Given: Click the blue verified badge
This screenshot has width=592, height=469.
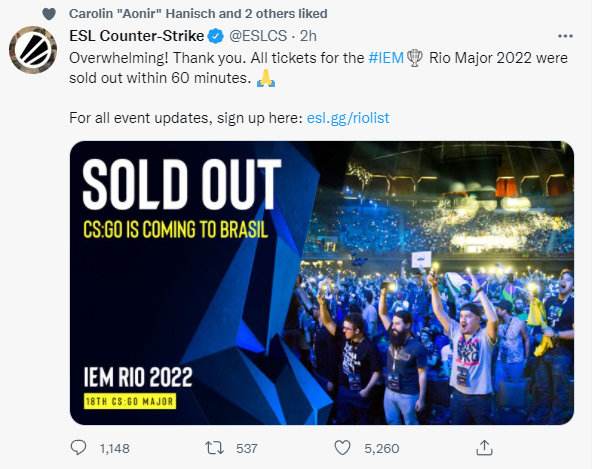Looking at the screenshot, I should click(x=216, y=36).
